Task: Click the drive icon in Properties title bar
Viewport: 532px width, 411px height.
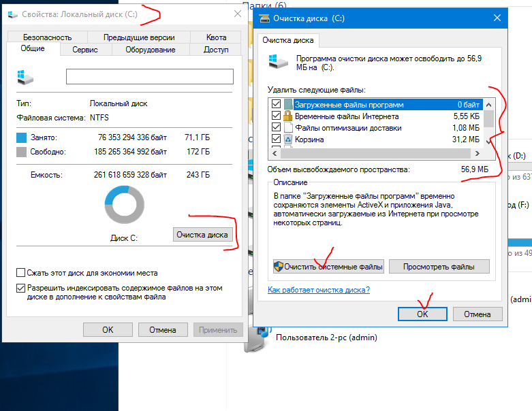Action: point(12,14)
